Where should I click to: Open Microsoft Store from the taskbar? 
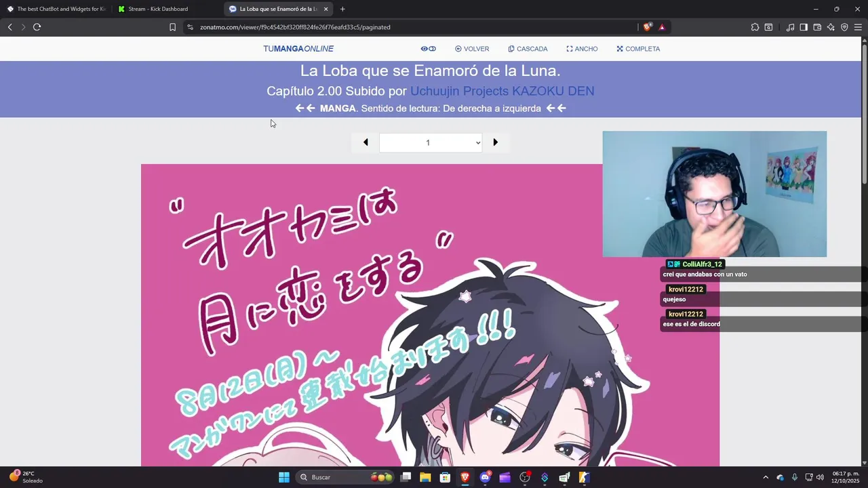point(445,477)
